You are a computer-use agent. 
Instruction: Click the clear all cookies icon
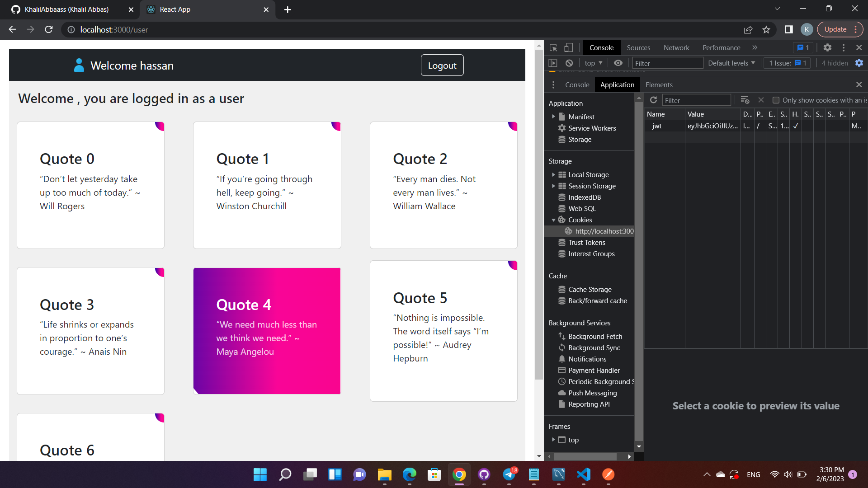[x=745, y=100]
